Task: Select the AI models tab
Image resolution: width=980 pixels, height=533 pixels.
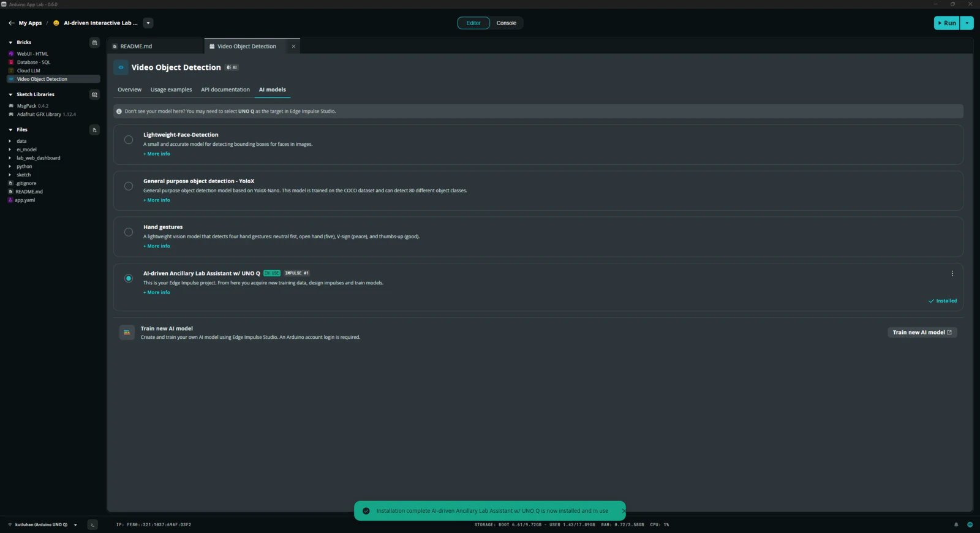Action: (273, 90)
